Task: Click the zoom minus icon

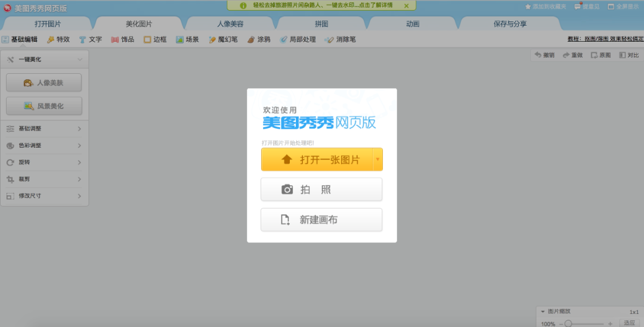Action: click(x=561, y=323)
